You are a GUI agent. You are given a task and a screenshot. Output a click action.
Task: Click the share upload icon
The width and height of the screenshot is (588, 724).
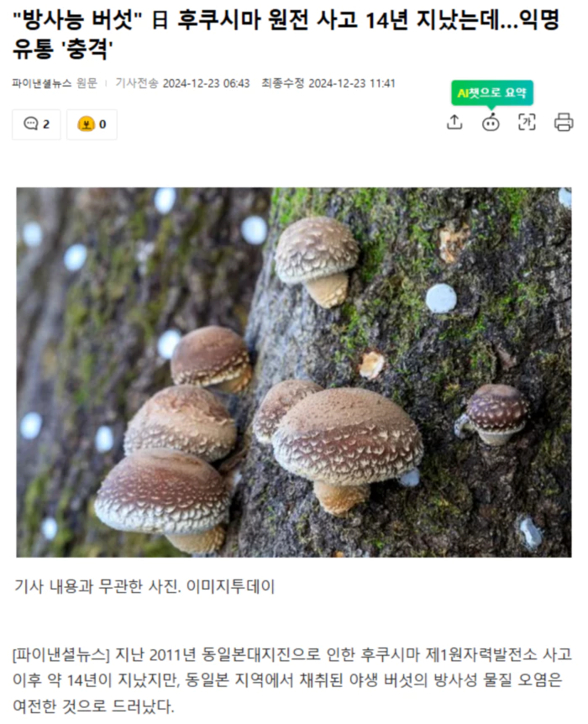pyautogui.click(x=454, y=123)
